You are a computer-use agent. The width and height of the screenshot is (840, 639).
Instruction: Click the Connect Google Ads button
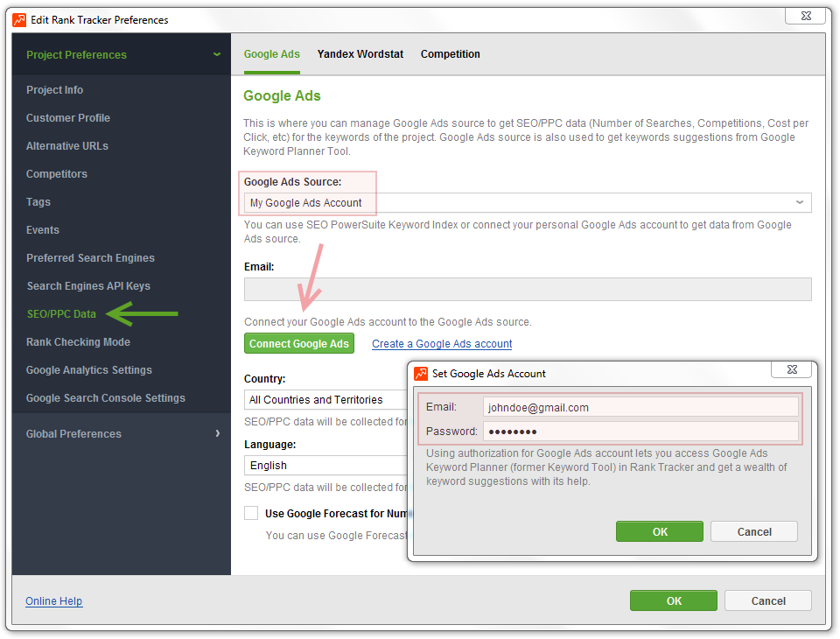(x=299, y=344)
